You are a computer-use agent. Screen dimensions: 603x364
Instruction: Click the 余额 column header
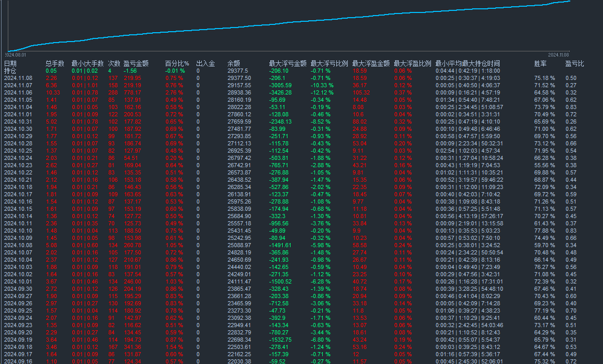pyautogui.click(x=234, y=63)
